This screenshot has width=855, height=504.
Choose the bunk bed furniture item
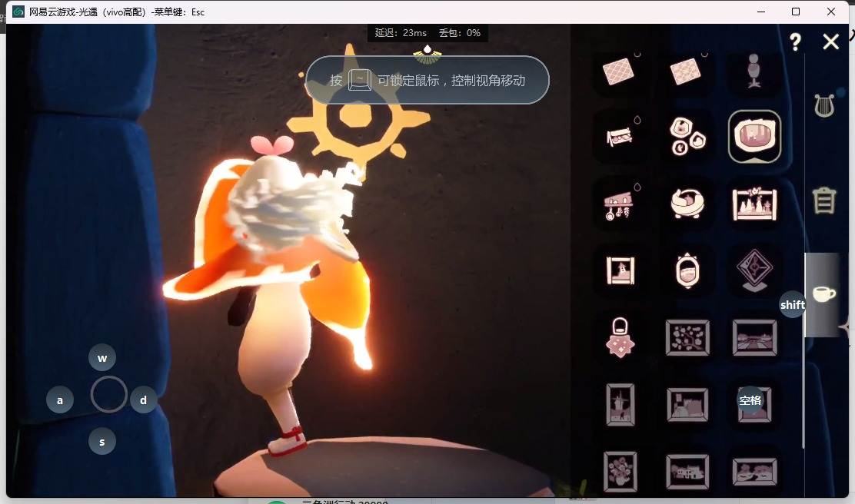coord(620,136)
